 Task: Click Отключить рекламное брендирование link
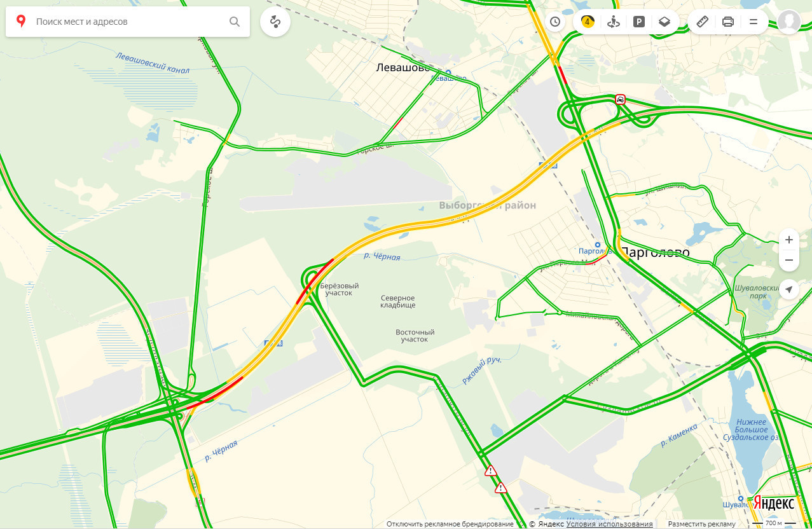pos(450,524)
